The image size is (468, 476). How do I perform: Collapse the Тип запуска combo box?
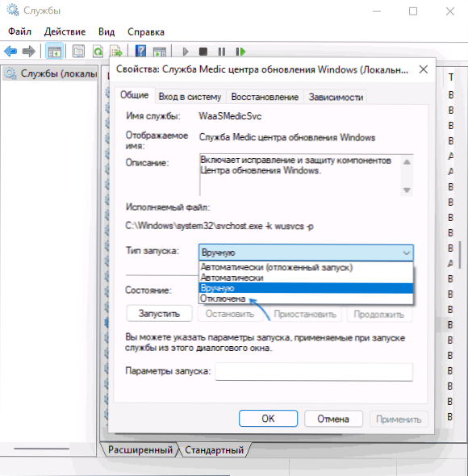click(x=306, y=253)
